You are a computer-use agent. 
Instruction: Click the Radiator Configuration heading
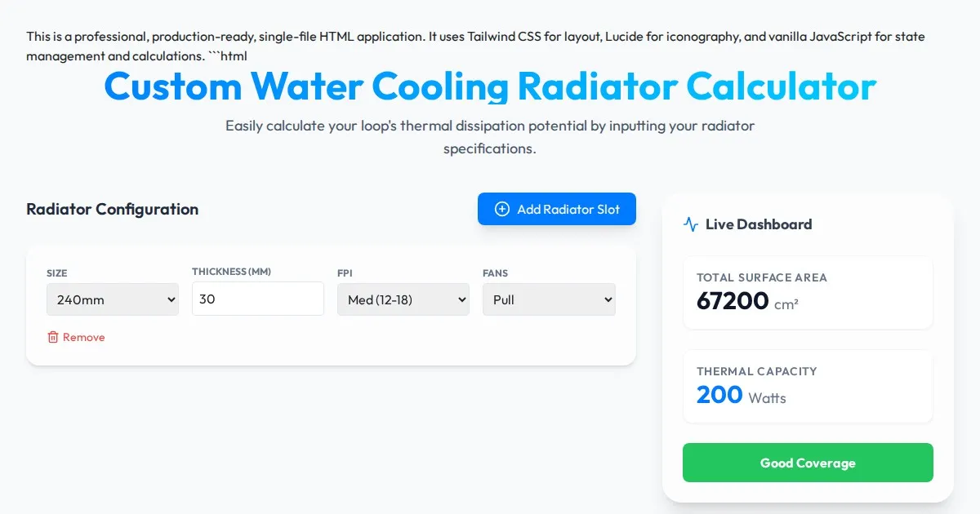(113, 209)
